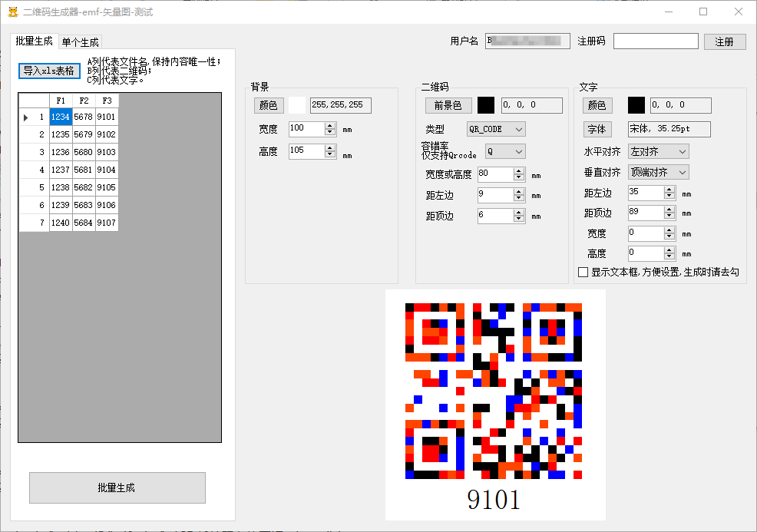Select the F1 column header
This screenshot has height=532, width=757.
pos(61,101)
